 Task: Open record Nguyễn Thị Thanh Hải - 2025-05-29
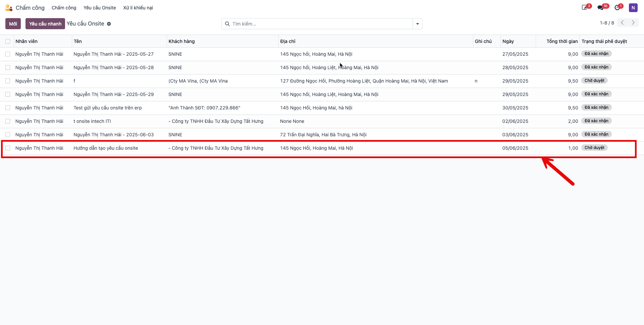point(114,94)
